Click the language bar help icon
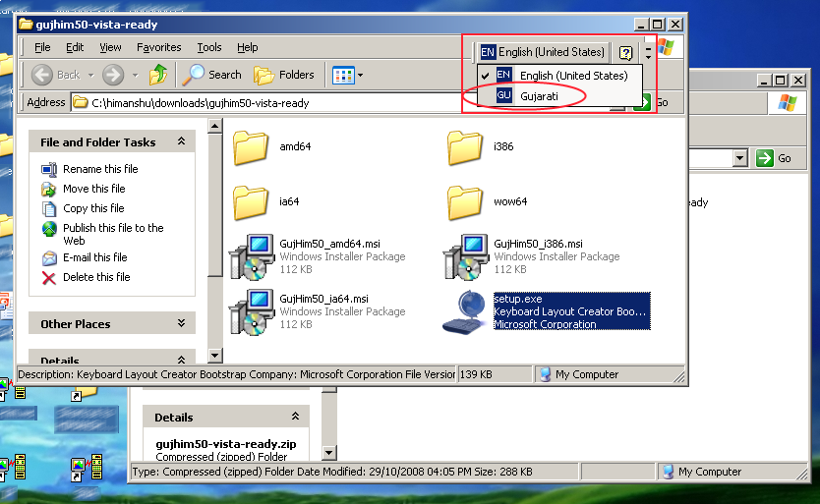 pos(625,52)
